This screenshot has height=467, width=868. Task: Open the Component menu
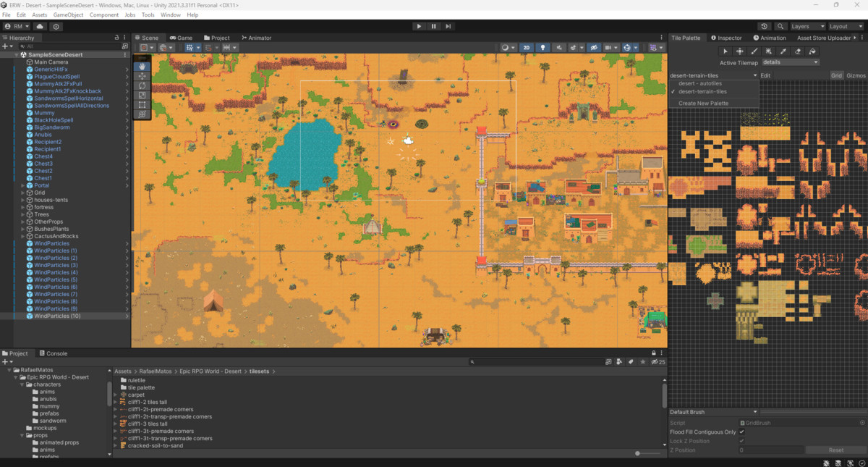click(x=104, y=14)
